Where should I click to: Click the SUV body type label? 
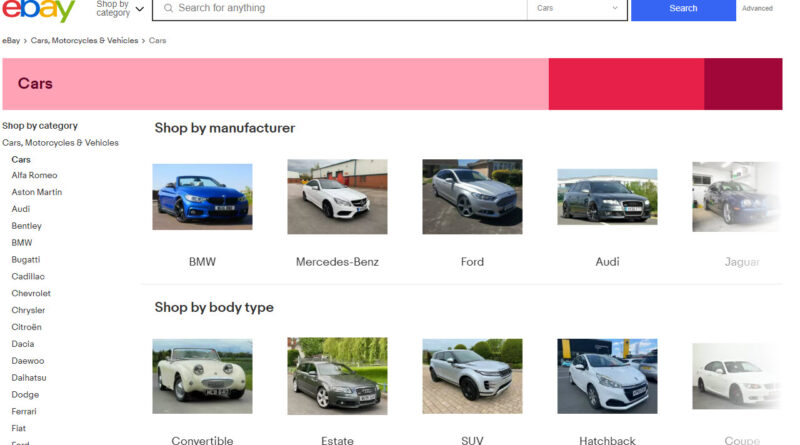click(472, 440)
